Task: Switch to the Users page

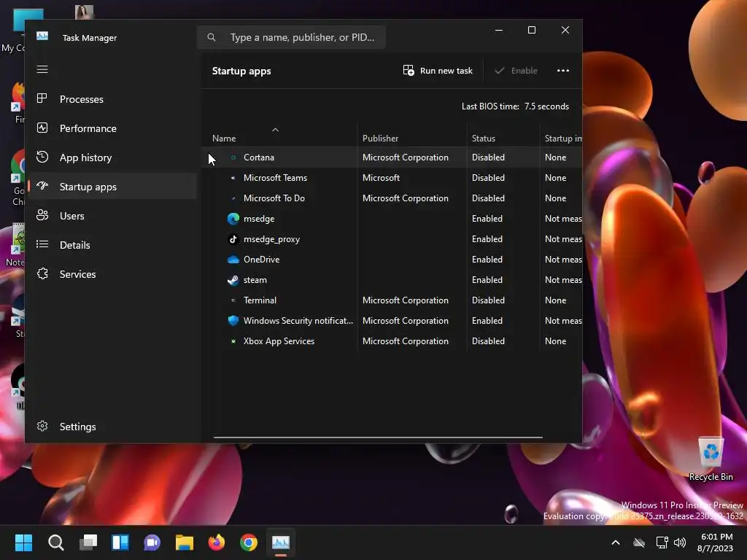Action: (113, 215)
